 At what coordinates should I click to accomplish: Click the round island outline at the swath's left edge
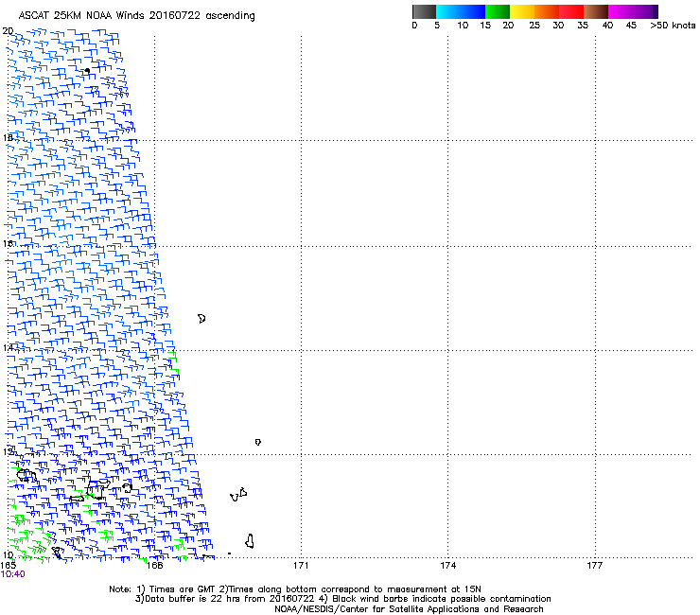point(26,475)
